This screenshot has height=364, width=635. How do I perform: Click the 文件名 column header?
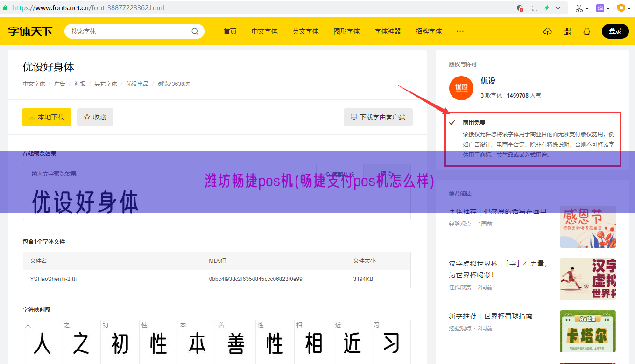[38, 261]
